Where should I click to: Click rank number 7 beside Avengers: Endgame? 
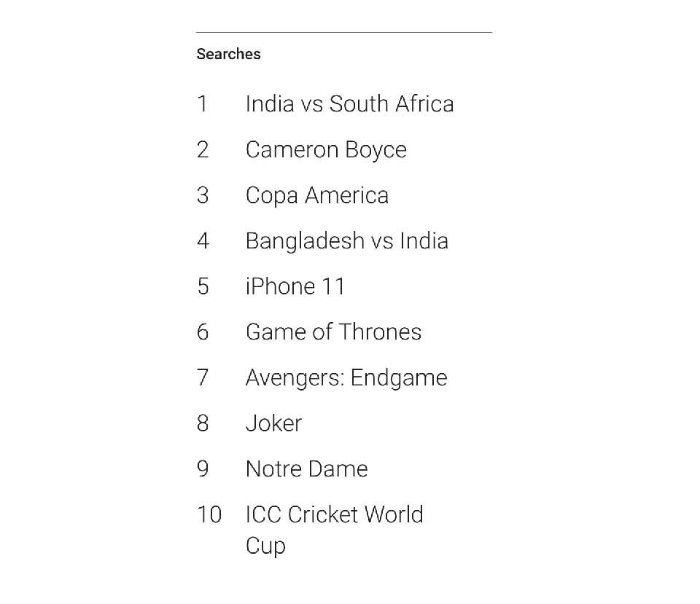tap(203, 377)
